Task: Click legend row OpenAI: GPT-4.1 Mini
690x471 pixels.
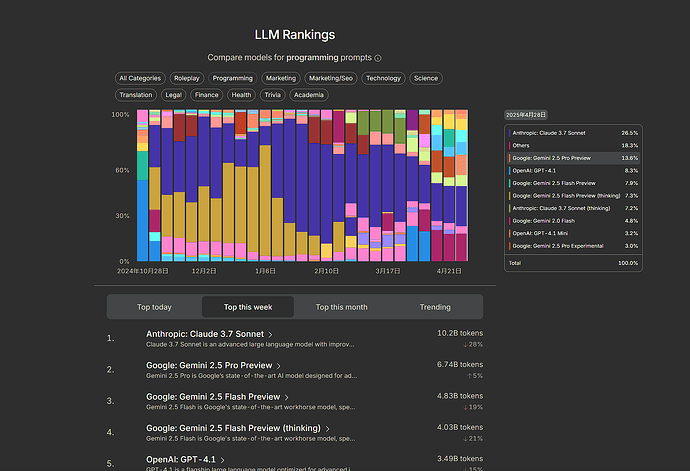Action: pyautogui.click(x=573, y=233)
